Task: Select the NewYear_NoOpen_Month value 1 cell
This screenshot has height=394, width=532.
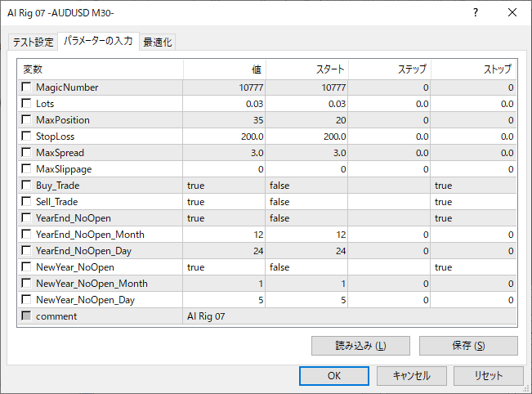Action: click(224, 284)
